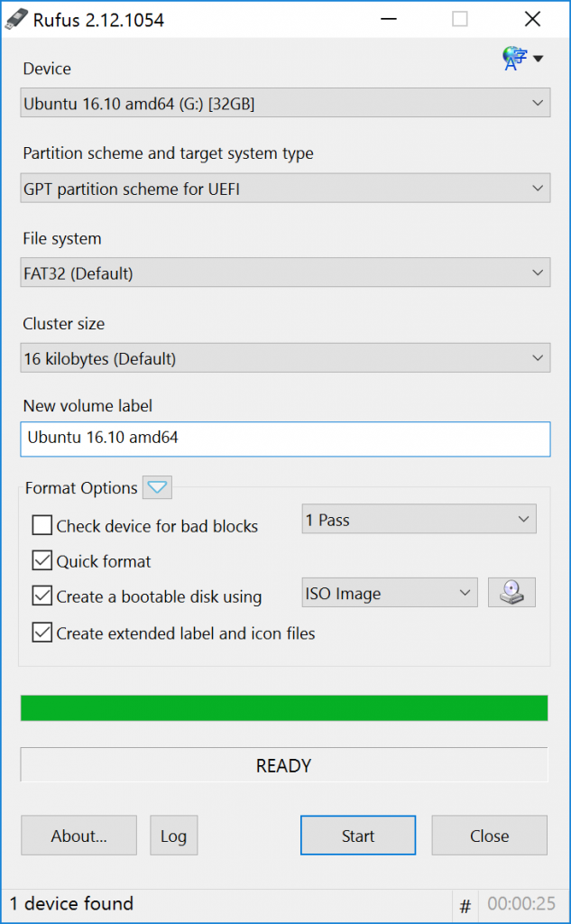
Task: Click the arrow next to language icon
Action: 538,59
